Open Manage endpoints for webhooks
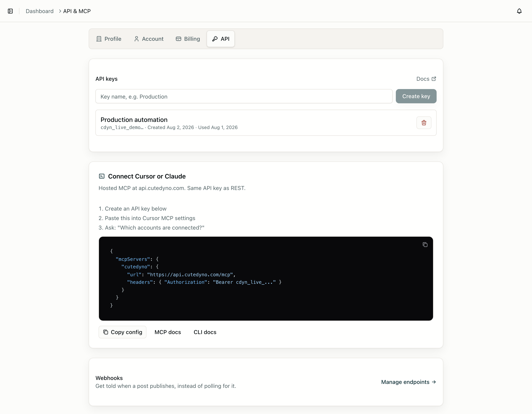The width and height of the screenshot is (532, 414). pyautogui.click(x=408, y=382)
